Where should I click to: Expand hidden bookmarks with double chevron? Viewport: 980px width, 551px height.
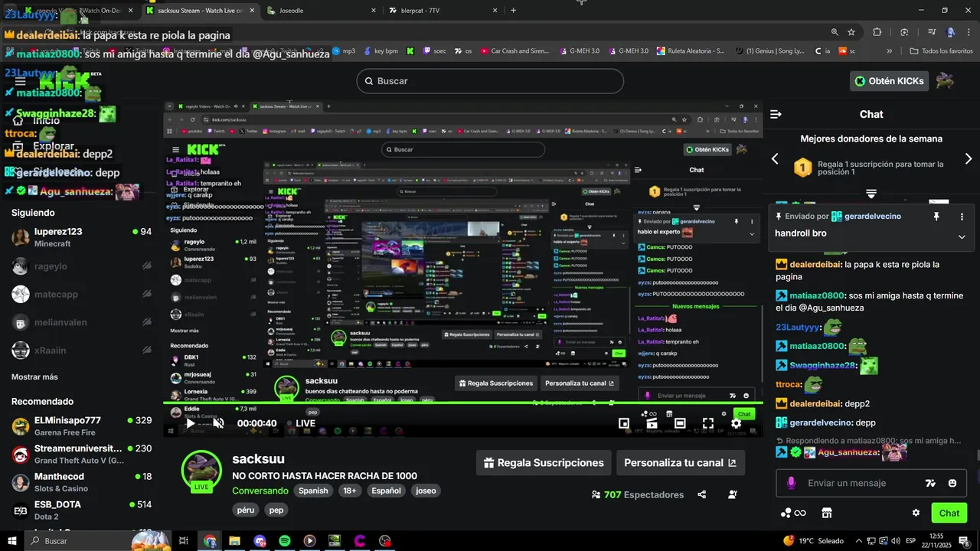coord(889,51)
